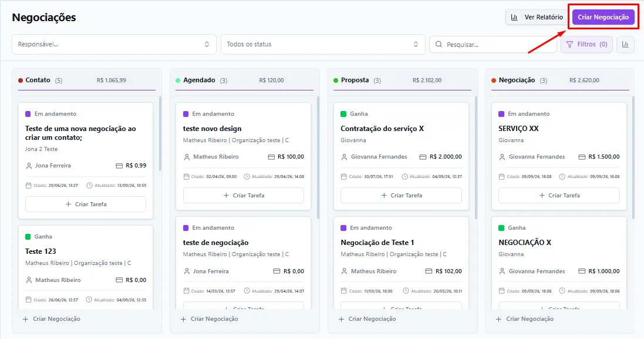
Task: Open the 'NEGOCIAÇÃO X' card title
Action: [x=525, y=243]
